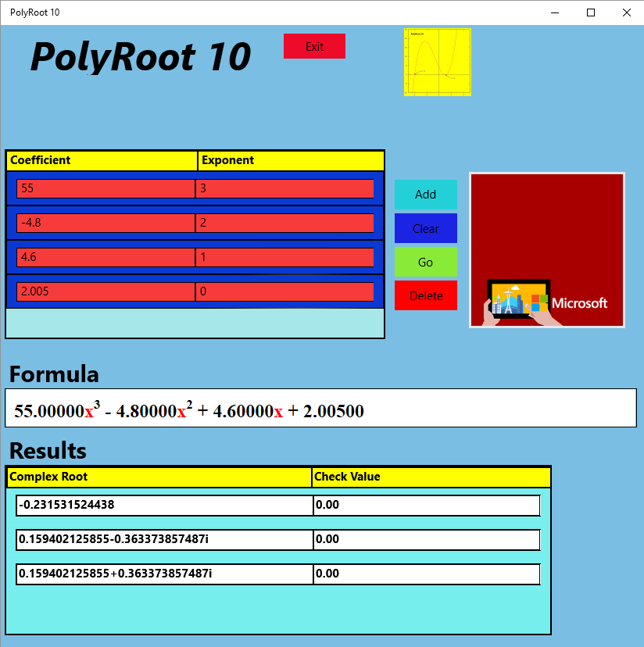This screenshot has width=644, height=647.
Task: Click the Check Value column header
Action: (431, 477)
